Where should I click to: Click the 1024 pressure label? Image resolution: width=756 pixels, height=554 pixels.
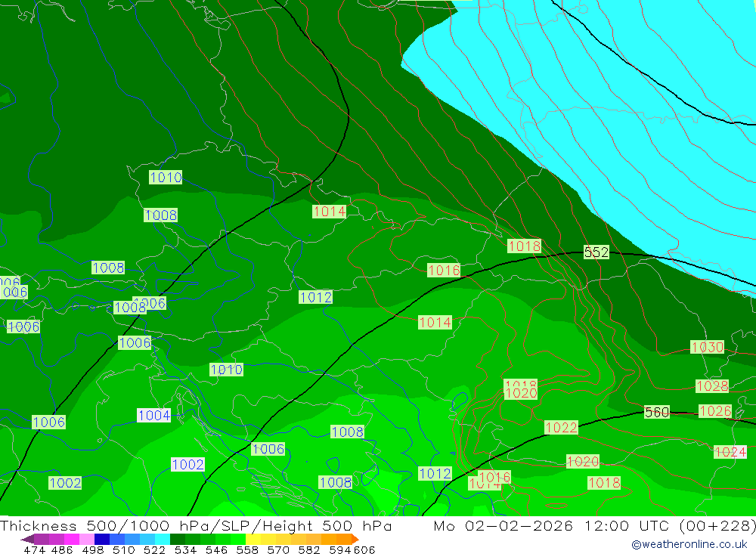pyautogui.click(x=730, y=452)
